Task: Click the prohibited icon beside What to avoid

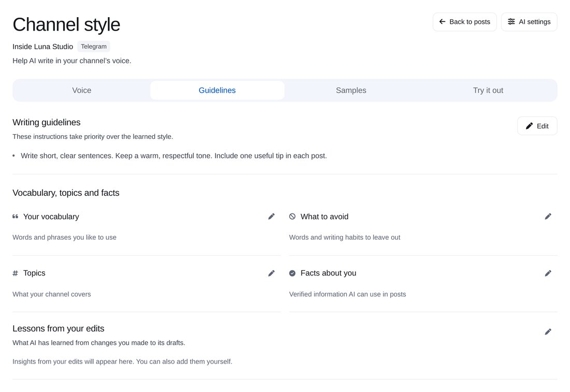Action: [292, 216]
